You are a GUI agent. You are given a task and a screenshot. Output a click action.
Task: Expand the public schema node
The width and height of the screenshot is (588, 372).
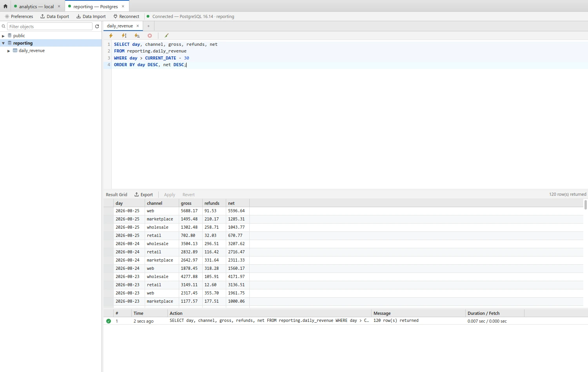(4, 36)
